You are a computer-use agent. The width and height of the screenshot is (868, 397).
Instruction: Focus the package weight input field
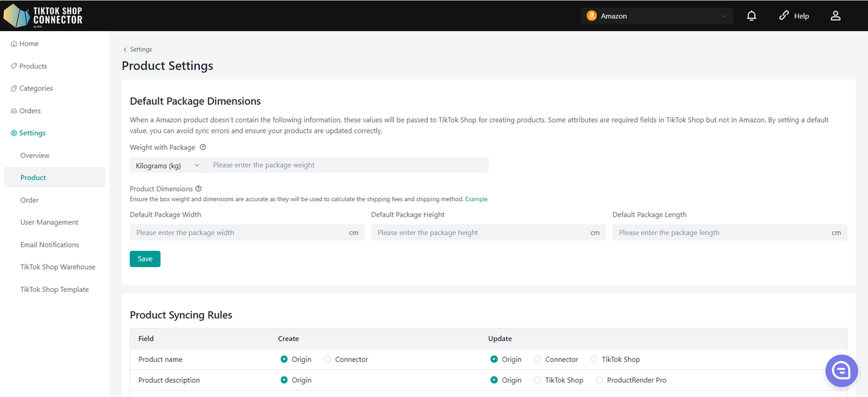(x=347, y=165)
